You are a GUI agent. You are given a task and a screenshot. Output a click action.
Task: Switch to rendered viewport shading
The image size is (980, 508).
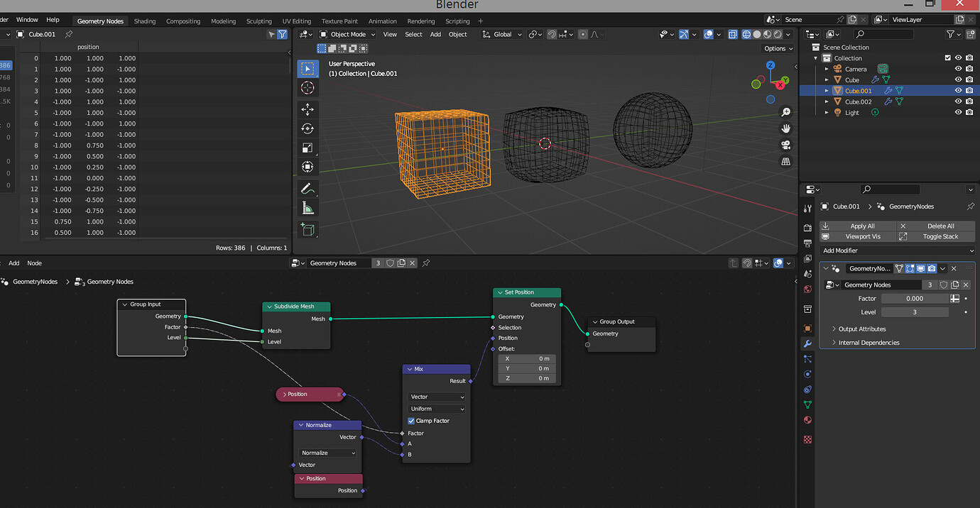[x=777, y=34]
